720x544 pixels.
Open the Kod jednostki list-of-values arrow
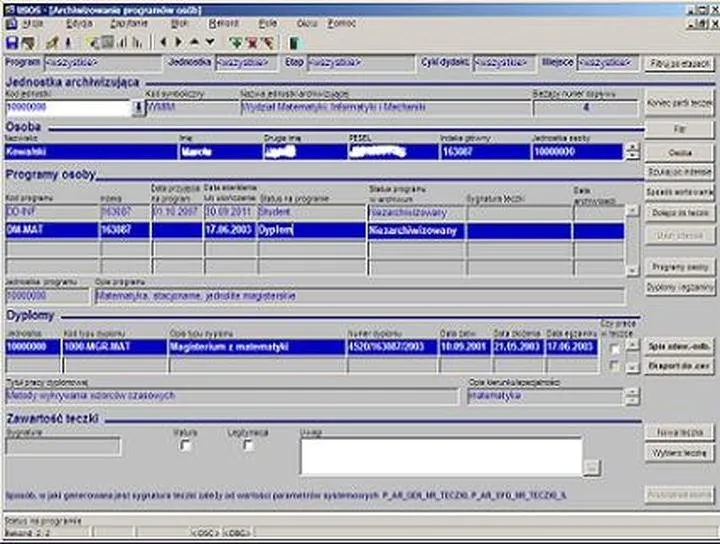(138, 108)
